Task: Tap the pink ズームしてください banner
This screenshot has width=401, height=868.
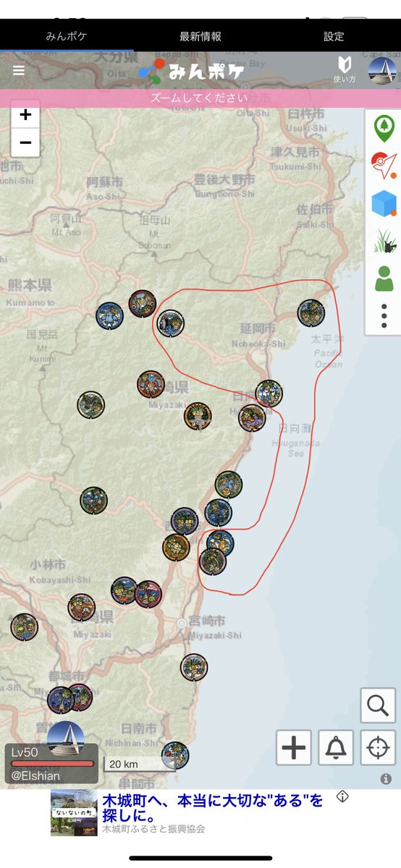Action: click(x=200, y=98)
